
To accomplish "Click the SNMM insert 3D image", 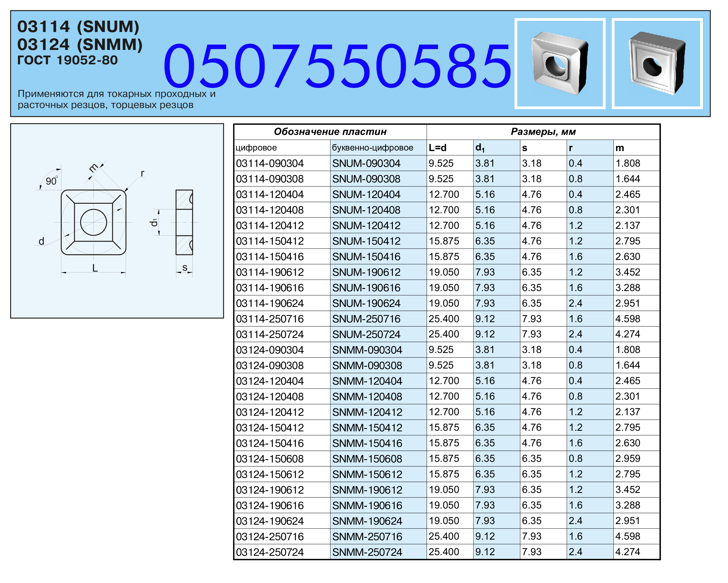I will pos(657,63).
